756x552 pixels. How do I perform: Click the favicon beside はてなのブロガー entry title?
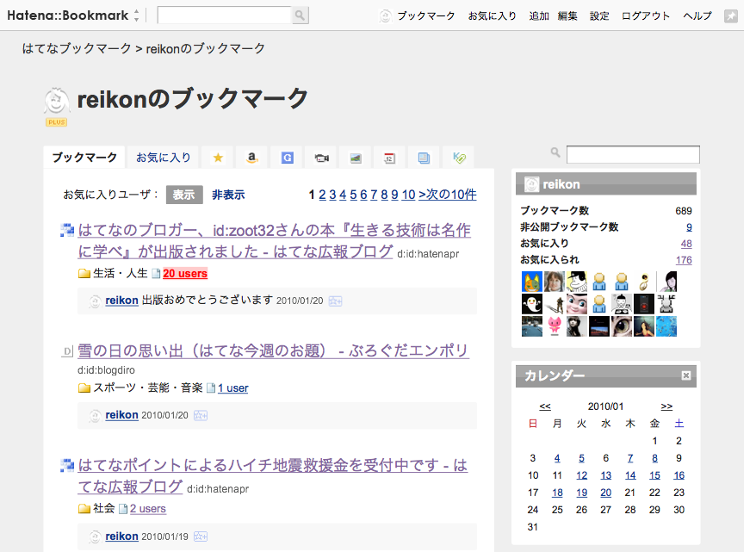pos(67,231)
